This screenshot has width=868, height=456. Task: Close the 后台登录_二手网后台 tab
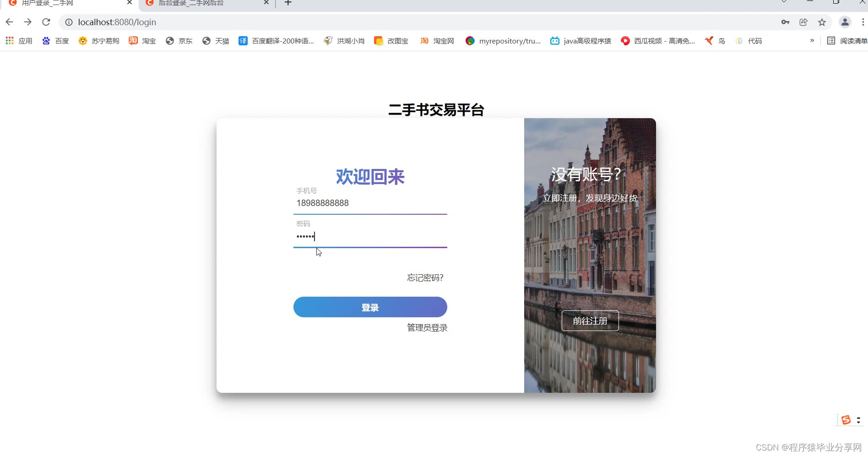266,3
